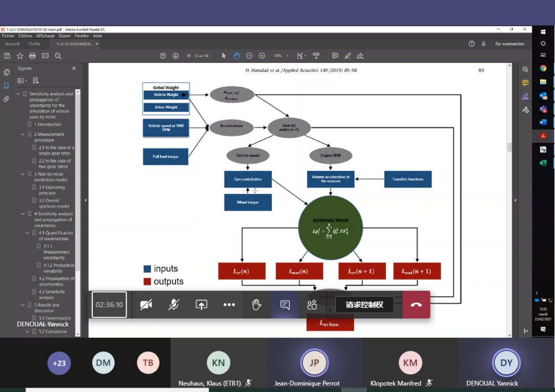Click the 请求控制权 request control button
The image size is (555, 392).
(364, 305)
